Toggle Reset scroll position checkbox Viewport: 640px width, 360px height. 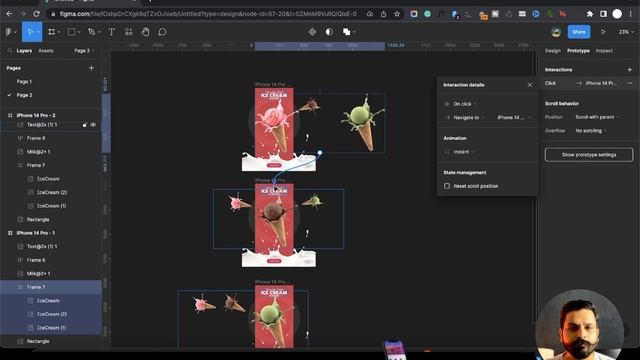[447, 186]
